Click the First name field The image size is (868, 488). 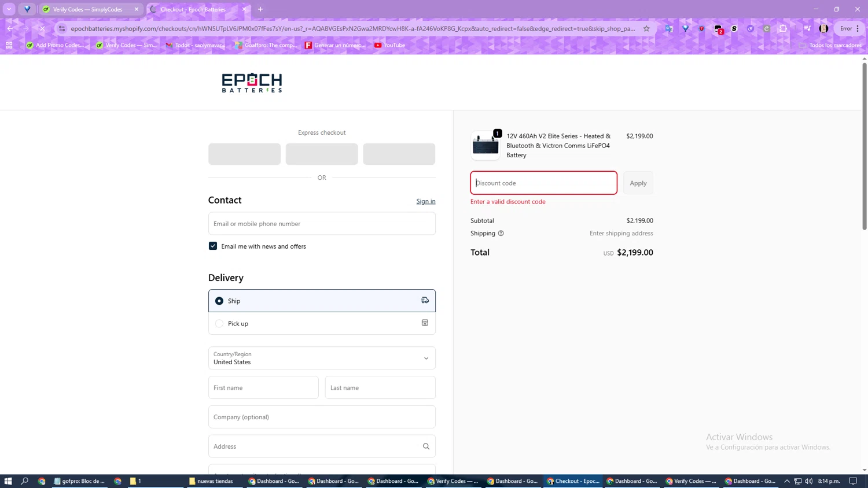pyautogui.click(x=263, y=387)
